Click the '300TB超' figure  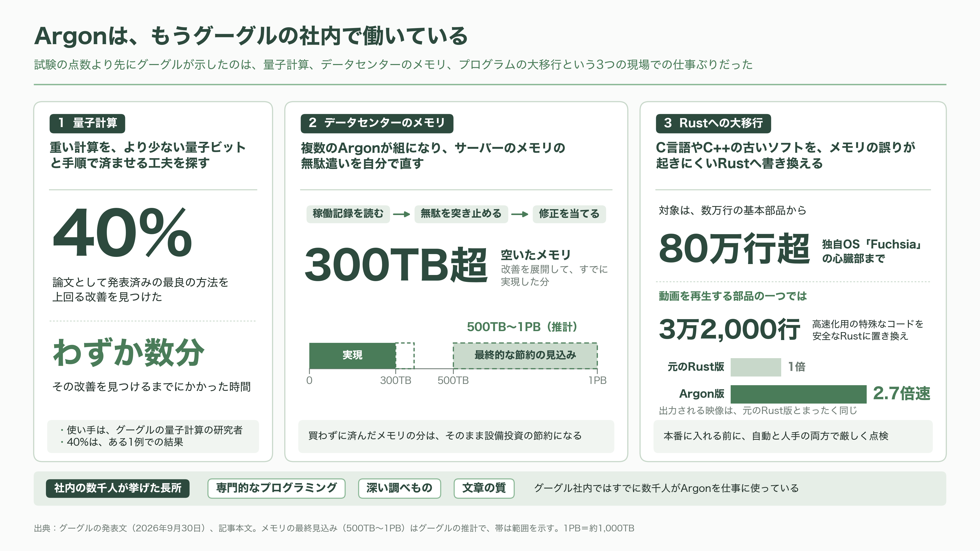click(396, 265)
